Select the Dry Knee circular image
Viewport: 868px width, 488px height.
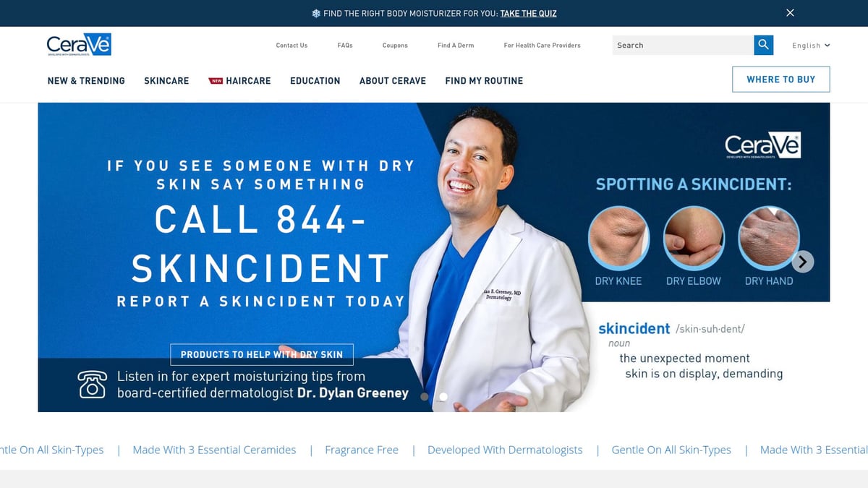618,238
